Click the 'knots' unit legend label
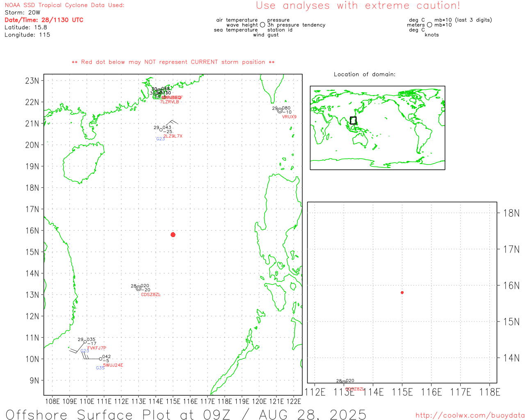This screenshot has width=525, height=420. [x=432, y=35]
